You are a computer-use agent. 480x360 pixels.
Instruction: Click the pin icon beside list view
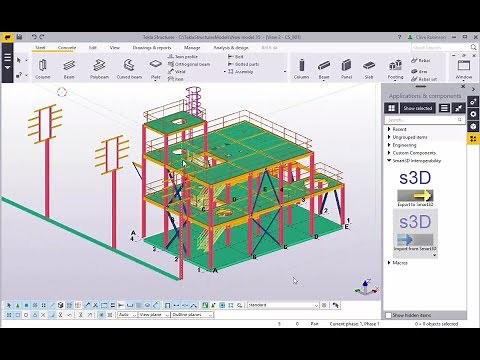click(458, 108)
